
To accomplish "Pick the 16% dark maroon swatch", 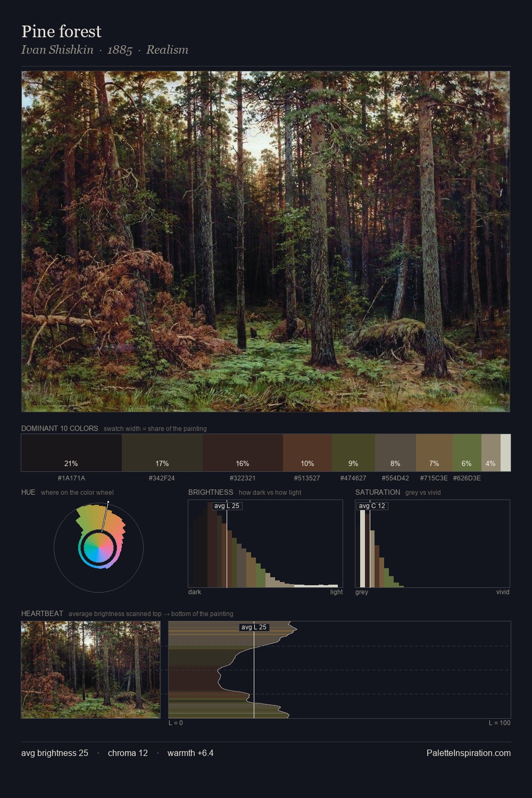I will pyautogui.click(x=243, y=453).
